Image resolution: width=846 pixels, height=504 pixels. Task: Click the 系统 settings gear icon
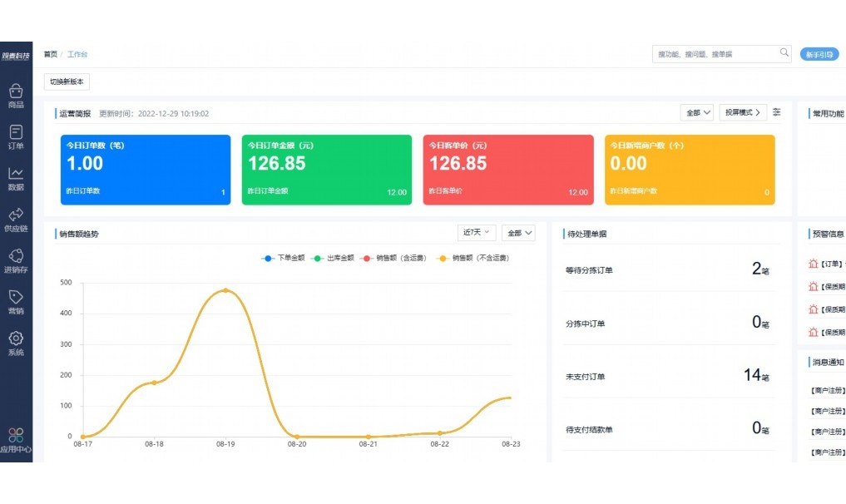pos(15,341)
